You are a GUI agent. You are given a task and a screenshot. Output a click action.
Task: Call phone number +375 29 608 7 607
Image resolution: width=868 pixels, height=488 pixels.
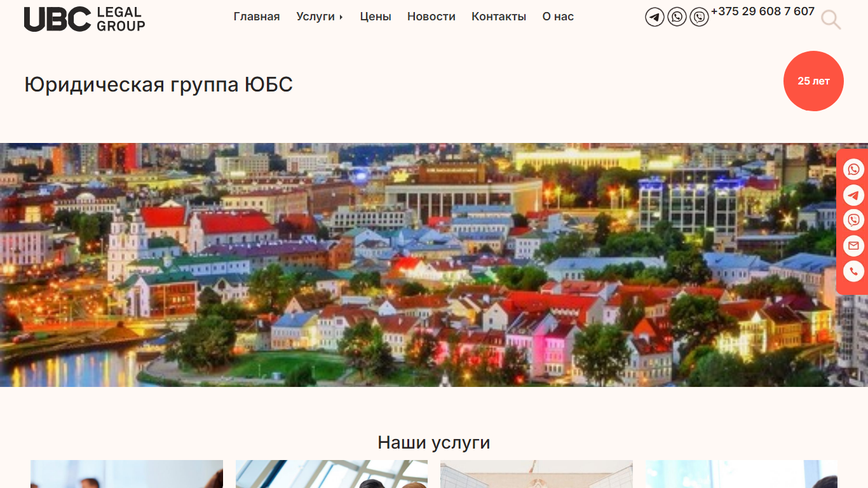[x=763, y=11]
